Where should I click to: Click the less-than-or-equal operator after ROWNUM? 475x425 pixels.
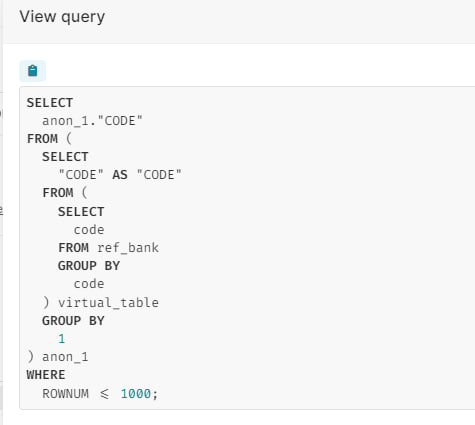point(104,394)
